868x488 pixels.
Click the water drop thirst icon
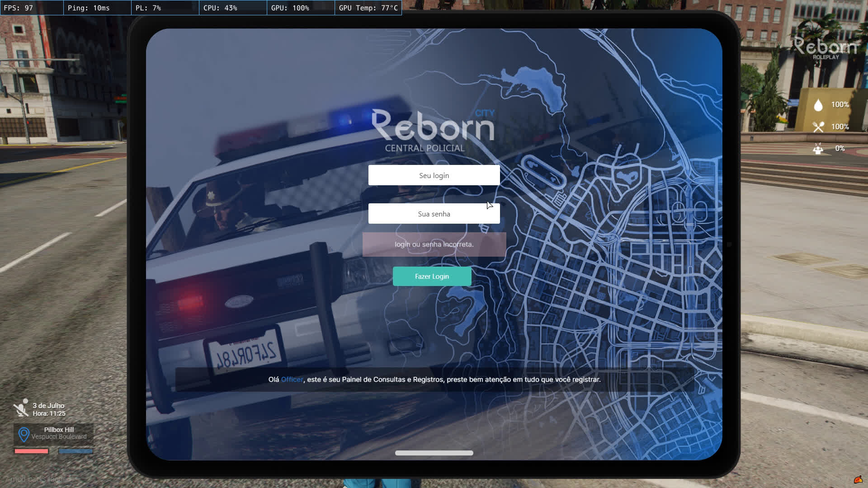click(818, 105)
